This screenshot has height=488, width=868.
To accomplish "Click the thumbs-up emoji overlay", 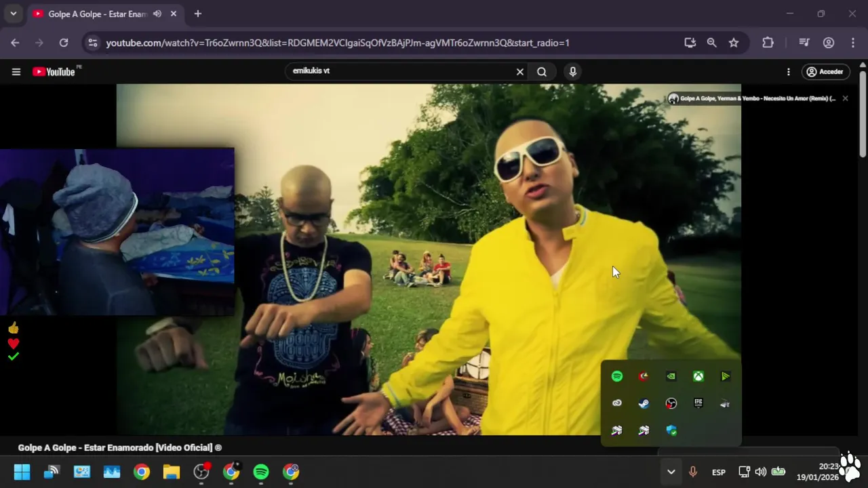I will click(x=14, y=328).
